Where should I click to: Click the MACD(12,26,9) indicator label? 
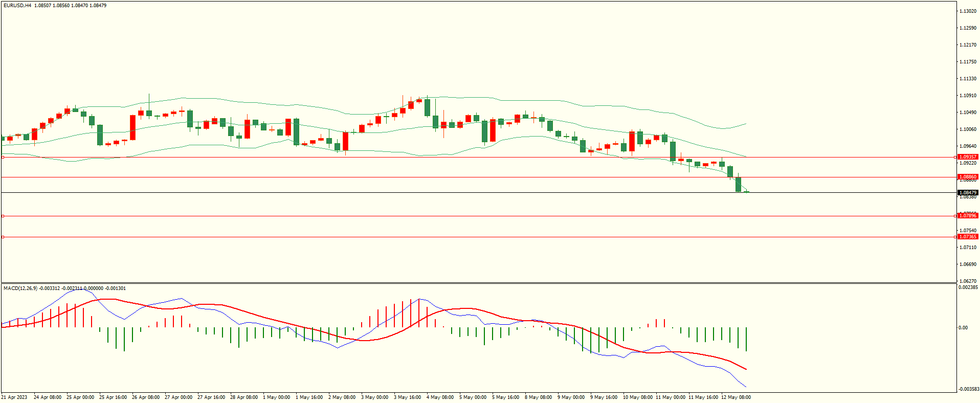pos(20,288)
